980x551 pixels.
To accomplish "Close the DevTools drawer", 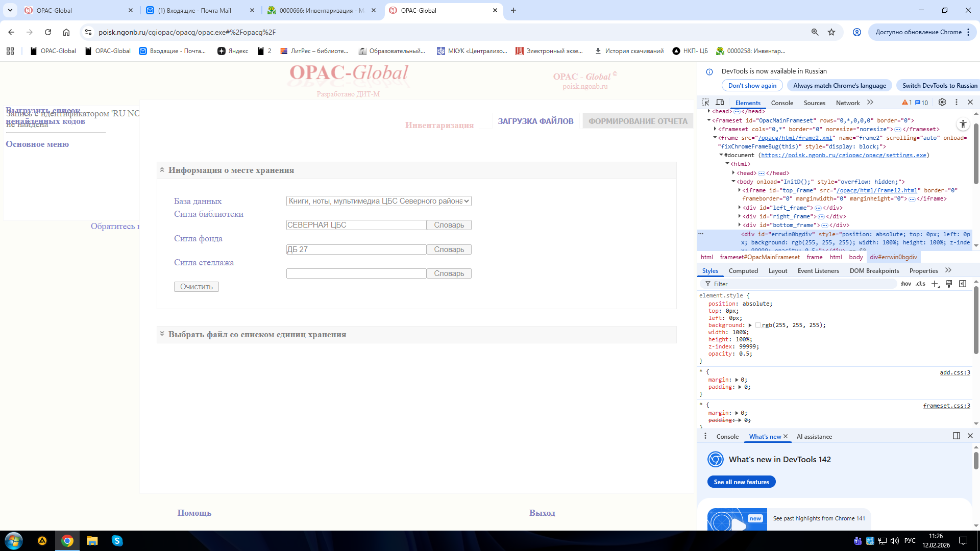I will tap(970, 436).
